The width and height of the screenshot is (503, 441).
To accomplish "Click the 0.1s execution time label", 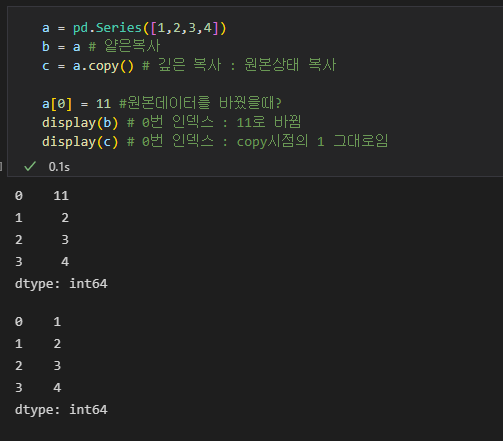I will [59, 167].
